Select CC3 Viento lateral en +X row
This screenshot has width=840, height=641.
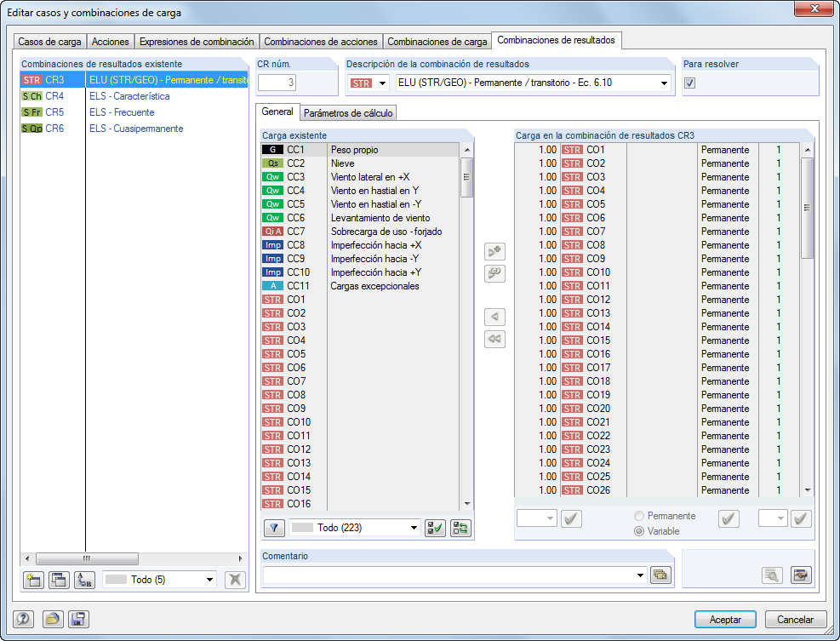tap(360, 177)
